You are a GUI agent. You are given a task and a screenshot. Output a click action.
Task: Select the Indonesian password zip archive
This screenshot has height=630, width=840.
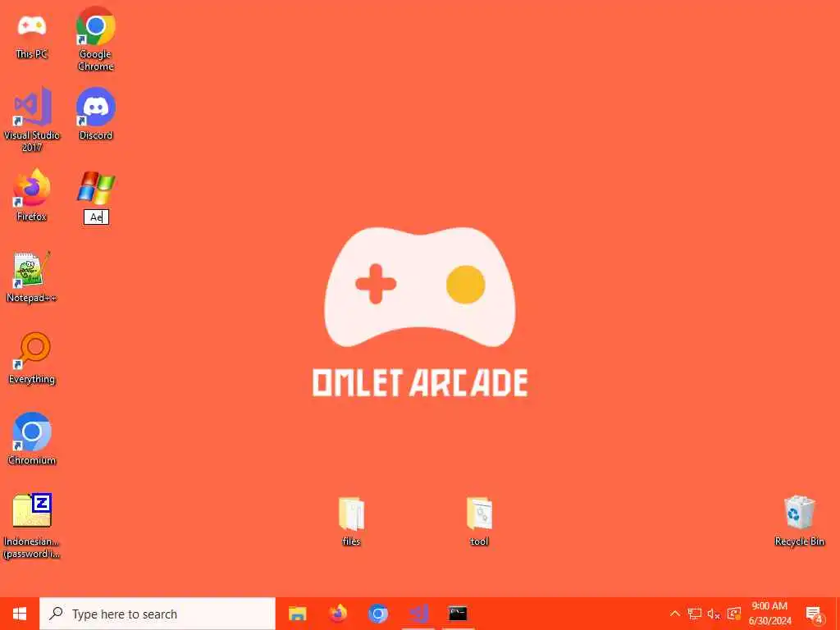(32, 526)
